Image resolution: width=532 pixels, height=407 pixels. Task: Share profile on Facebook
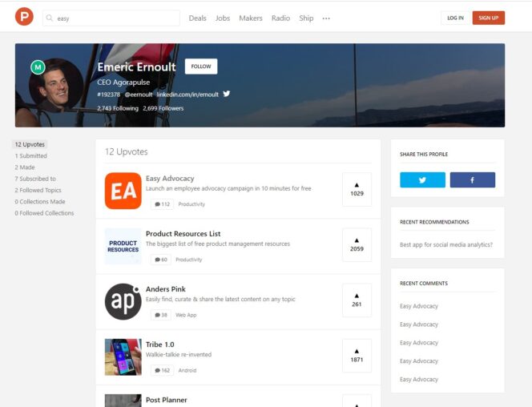click(473, 179)
